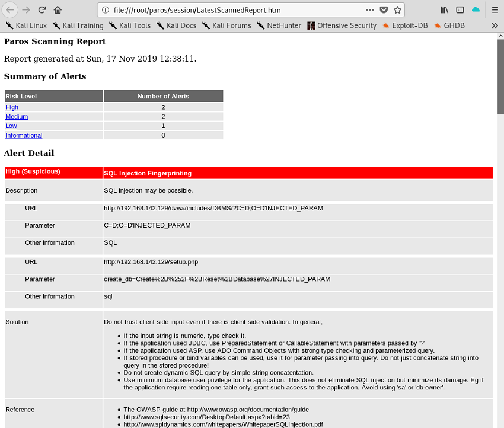The image size is (504, 428).
Task: Click 'Number of Alerts' column header
Action: (x=163, y=97)
